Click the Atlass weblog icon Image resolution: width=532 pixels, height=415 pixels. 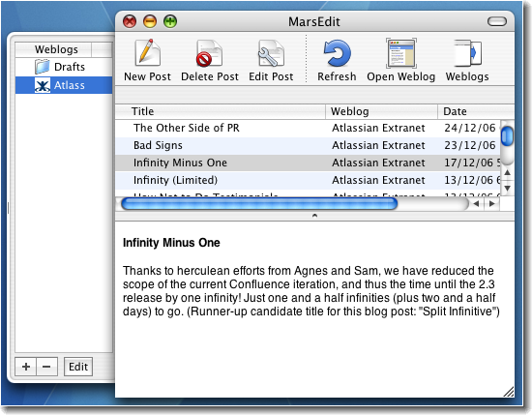(43, 85)
